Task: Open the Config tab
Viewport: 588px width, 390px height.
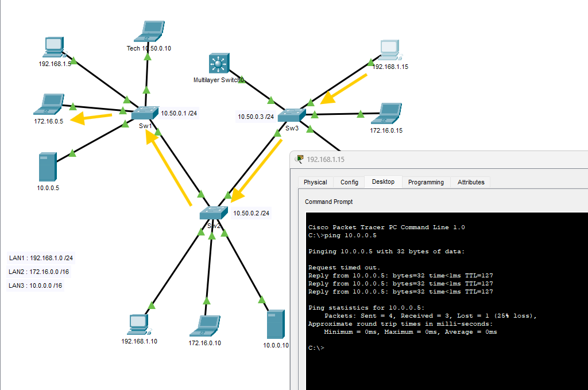Action: pyautogui.click(x=349, y=182)
